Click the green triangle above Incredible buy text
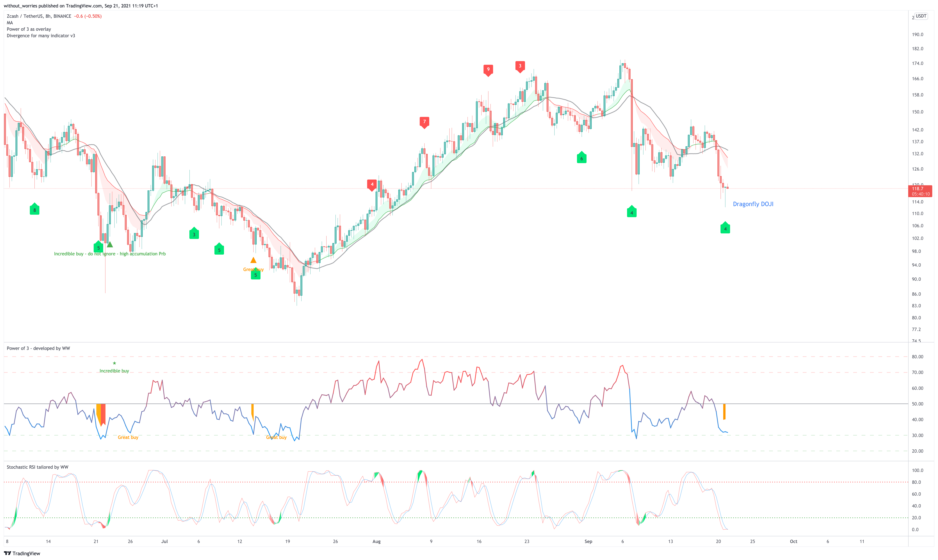The width and height of the screenshot is (938, 560). pos(110,244)
